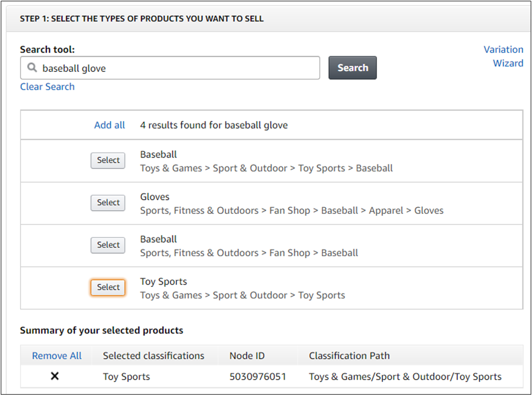Click the Classification Path column header
The image size is (532, 395).
pyautogui.click(x=349, y=356)
